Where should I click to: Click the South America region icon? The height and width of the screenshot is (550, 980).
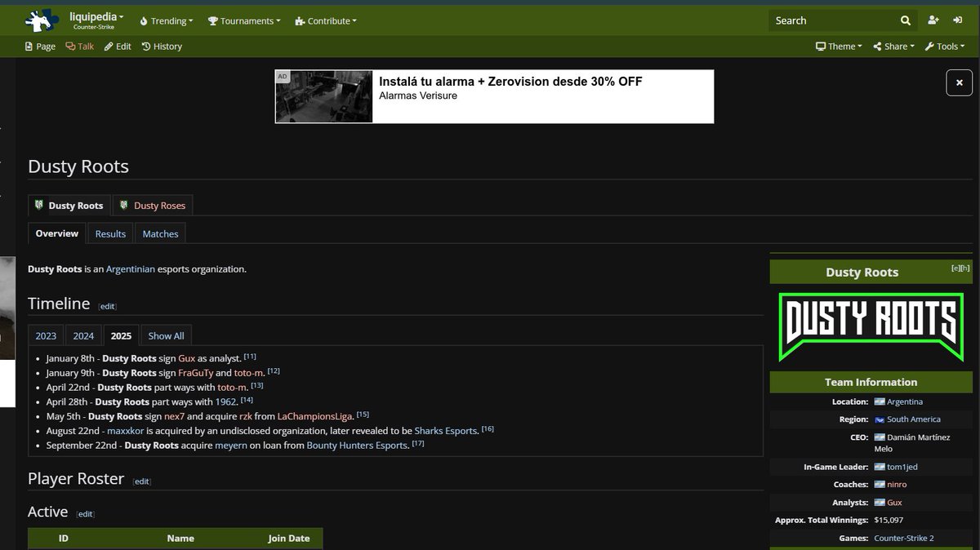click(880, 419)
